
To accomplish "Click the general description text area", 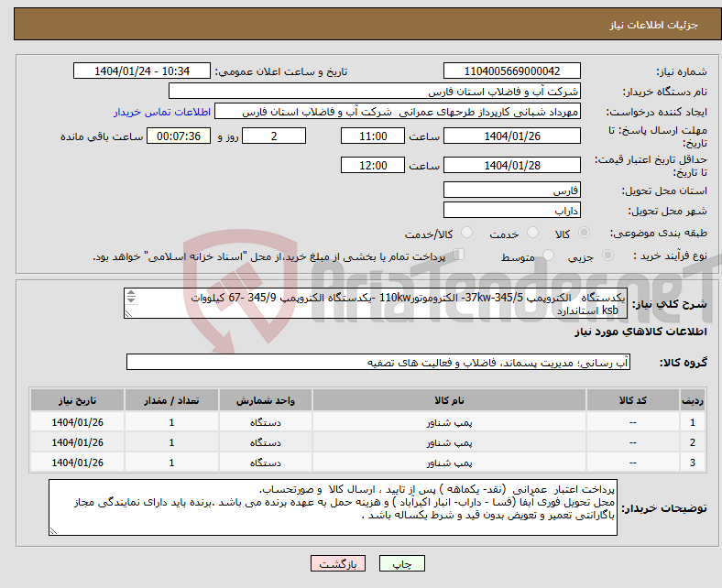I will [x=376, y=303].
